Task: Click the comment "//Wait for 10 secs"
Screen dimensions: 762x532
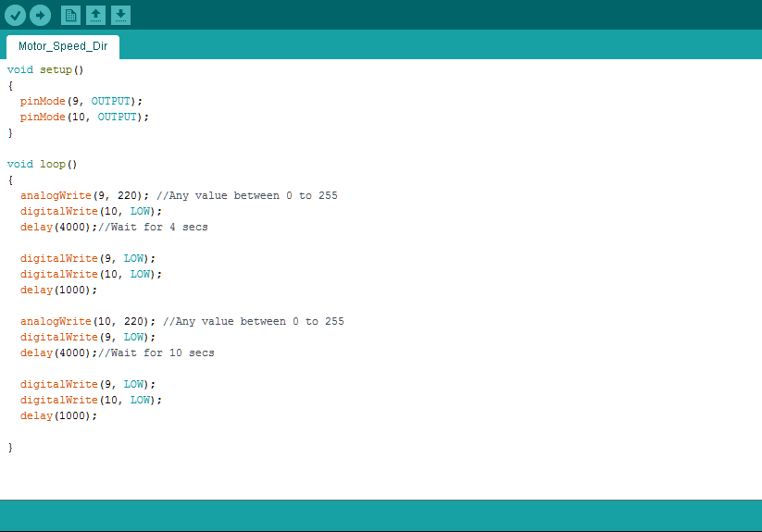Action: click(156, 353)
